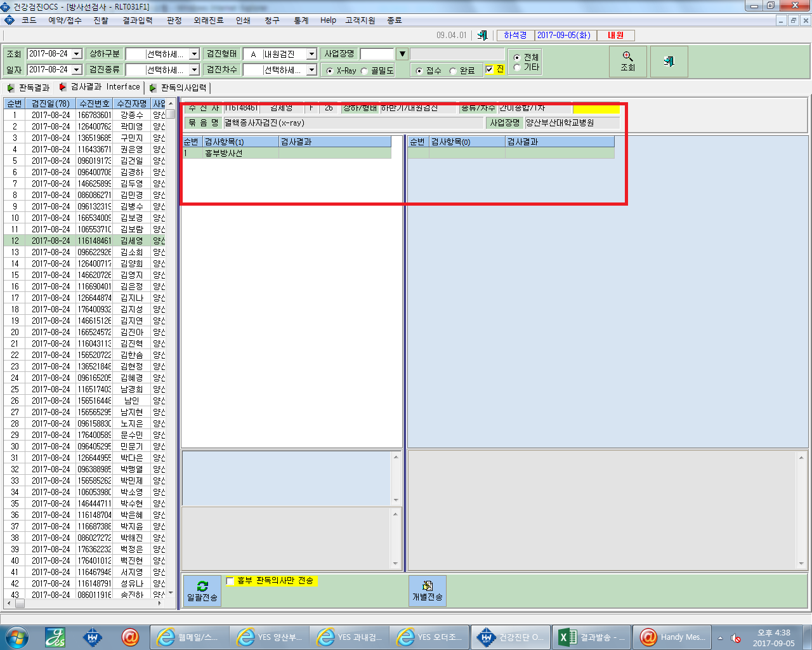Click the exit door icon beside 조회

[669, 62]
